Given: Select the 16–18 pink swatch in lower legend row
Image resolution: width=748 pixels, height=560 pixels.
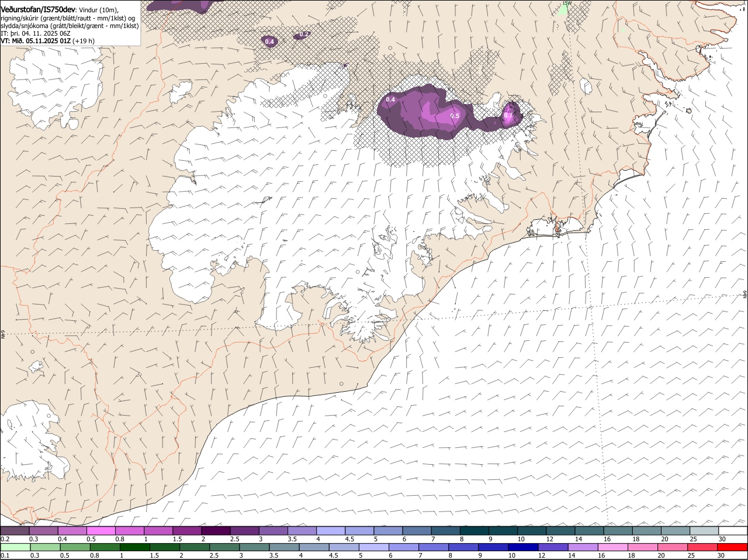Looking at the screenshot, I should (x=612, y=547).
